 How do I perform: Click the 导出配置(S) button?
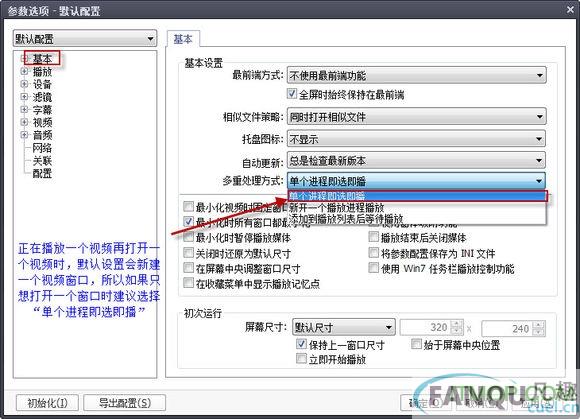(x=125, y=402)
